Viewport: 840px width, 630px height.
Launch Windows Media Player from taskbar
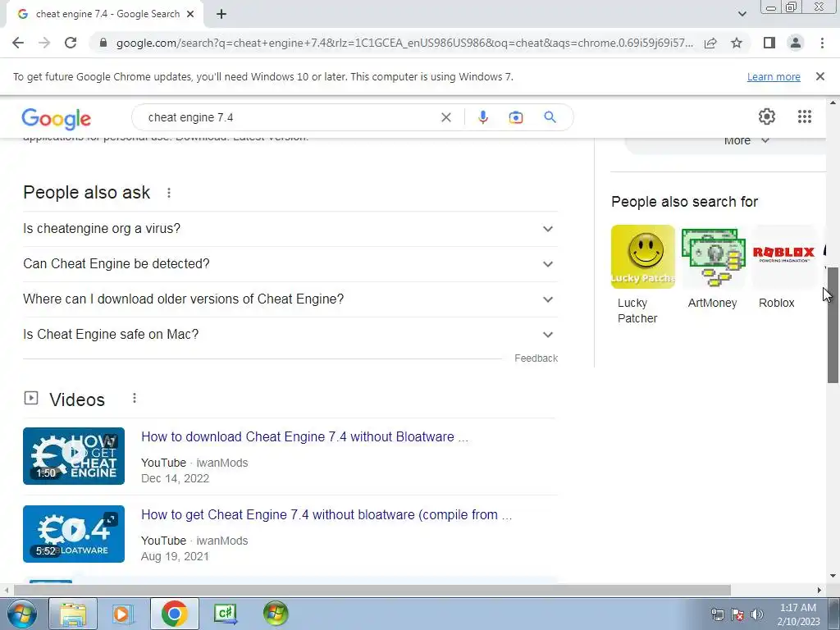[x=122, y=614]
